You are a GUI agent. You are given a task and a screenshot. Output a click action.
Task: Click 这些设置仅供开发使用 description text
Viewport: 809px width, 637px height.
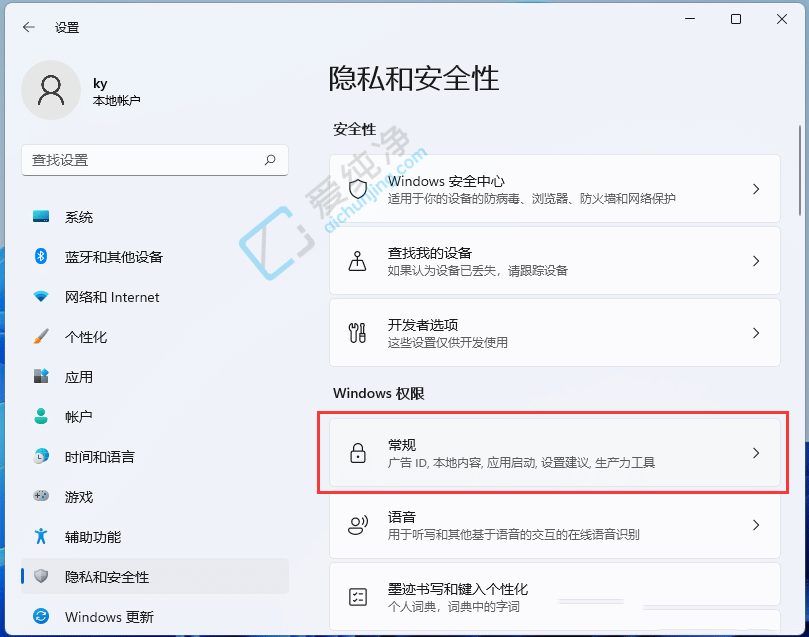pos(448,342)
